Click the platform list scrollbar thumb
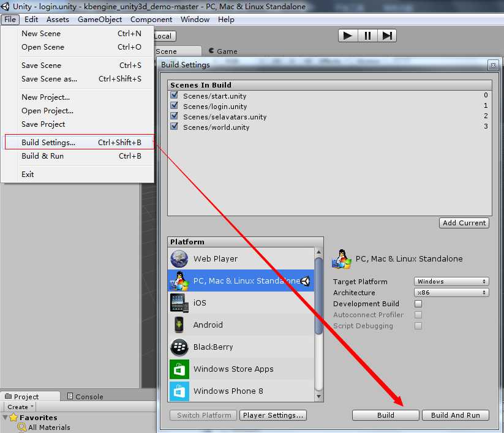The width and height of the screenshot is (504, 433). pos(318,296)
